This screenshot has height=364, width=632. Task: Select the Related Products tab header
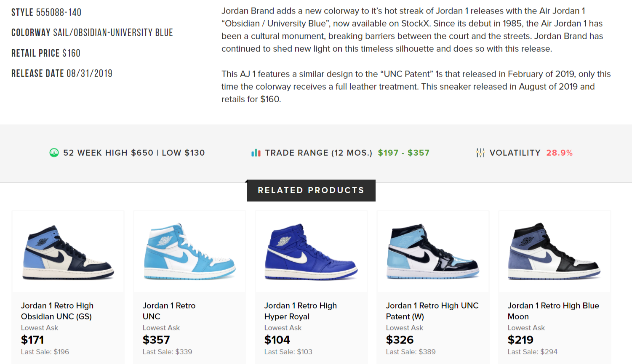point(311,190)
